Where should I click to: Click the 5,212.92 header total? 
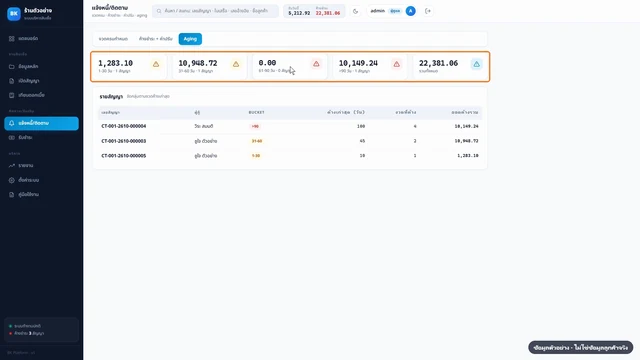click(x=299, y=13)
